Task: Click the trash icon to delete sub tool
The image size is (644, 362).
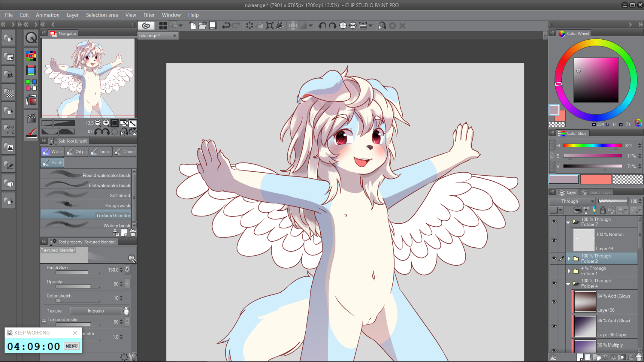Action: (x=132, y=233)
